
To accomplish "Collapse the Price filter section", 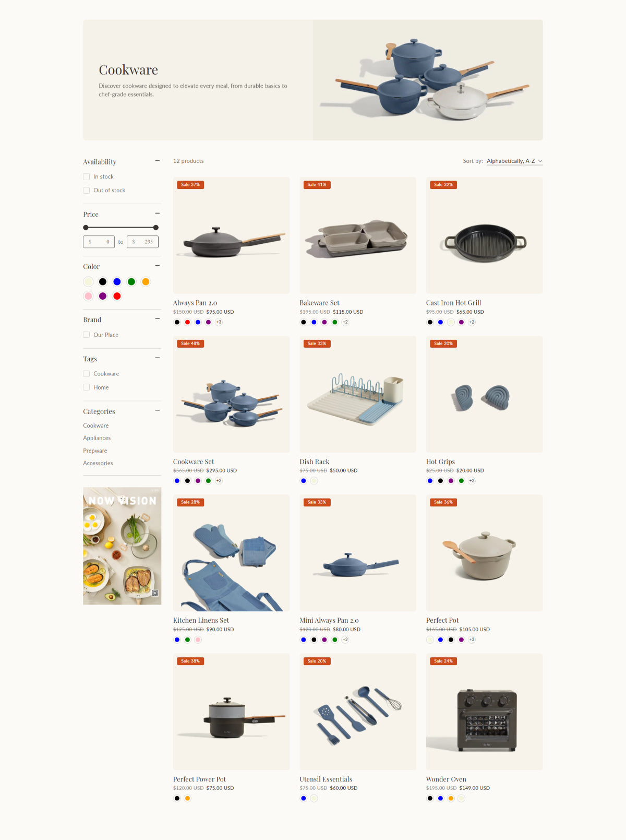I will (157, 214).
